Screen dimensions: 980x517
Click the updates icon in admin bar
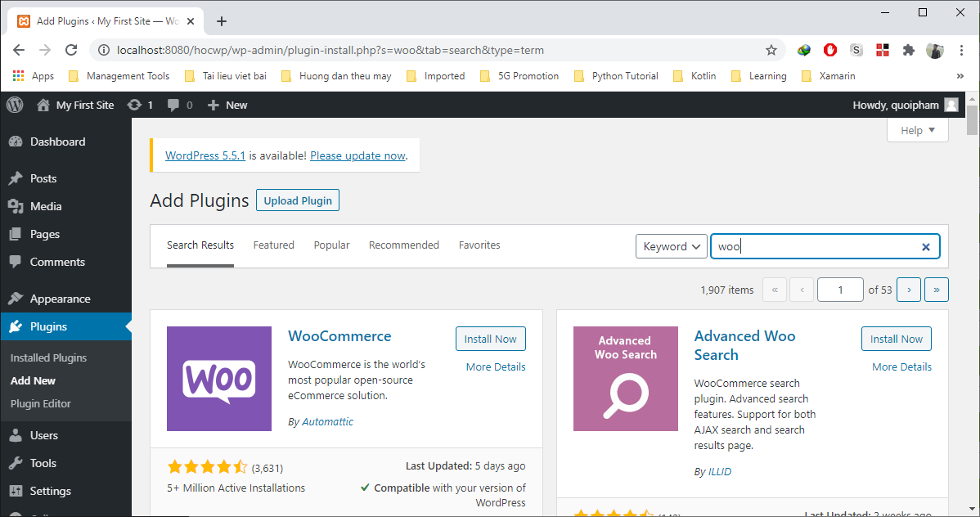pyautogui.click(x=134, y=105)
